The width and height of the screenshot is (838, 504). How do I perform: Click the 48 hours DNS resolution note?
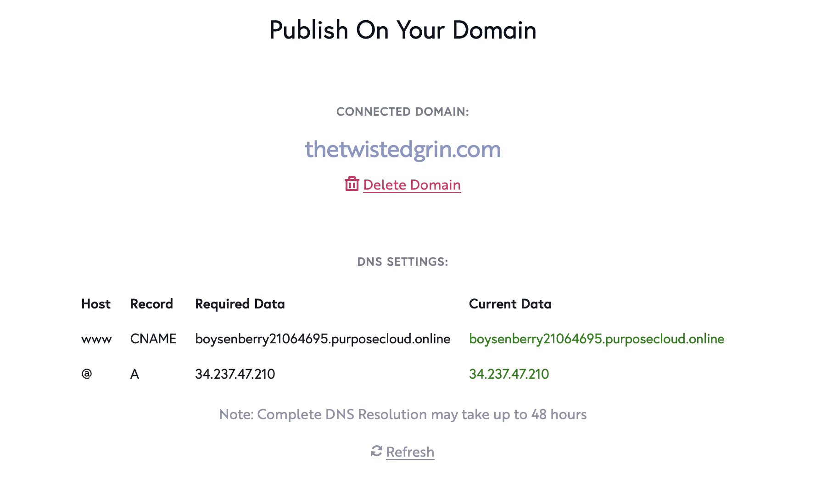pyautogui.click(x=403, y=414)
